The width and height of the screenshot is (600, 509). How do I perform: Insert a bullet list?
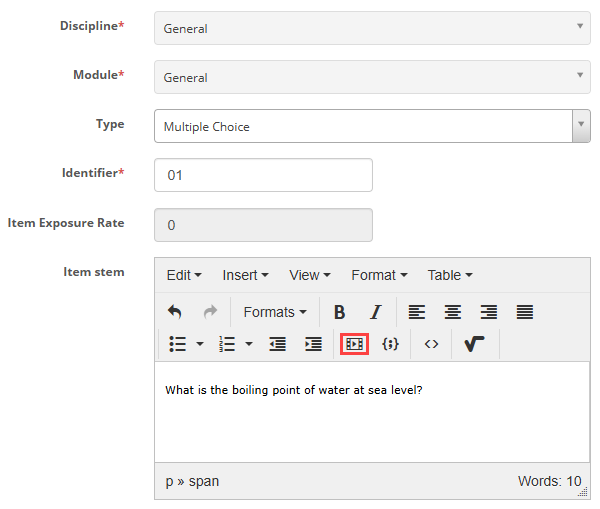(178, 344)
